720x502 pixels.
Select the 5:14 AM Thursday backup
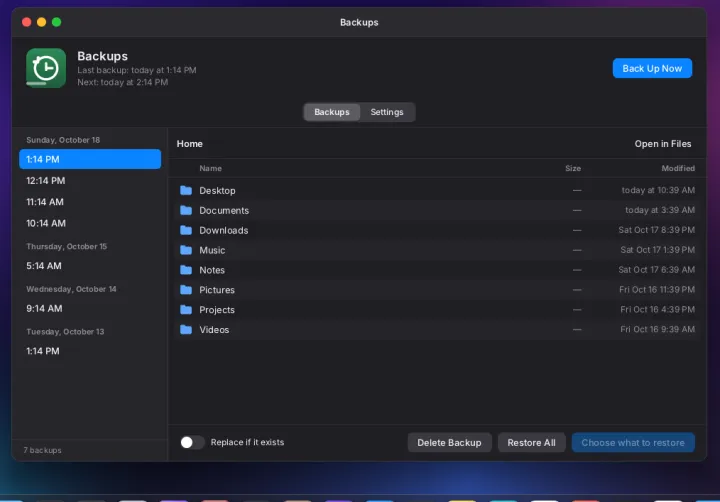tap(90, 265)
